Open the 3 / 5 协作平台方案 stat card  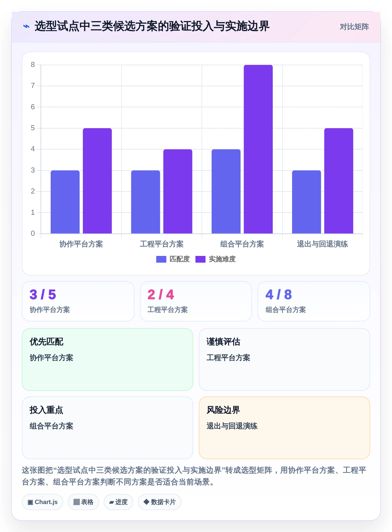click(x=78, y=301)
